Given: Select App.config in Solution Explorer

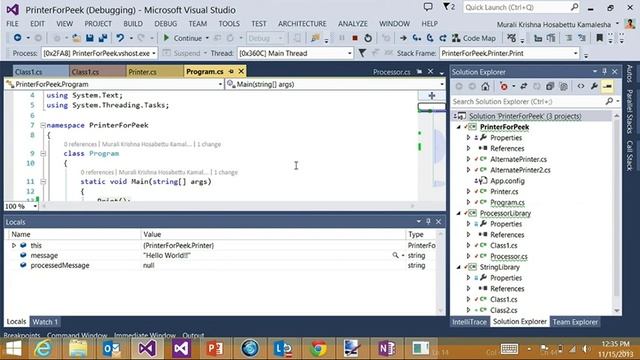Looking at the screenshot, I should 507,181.
